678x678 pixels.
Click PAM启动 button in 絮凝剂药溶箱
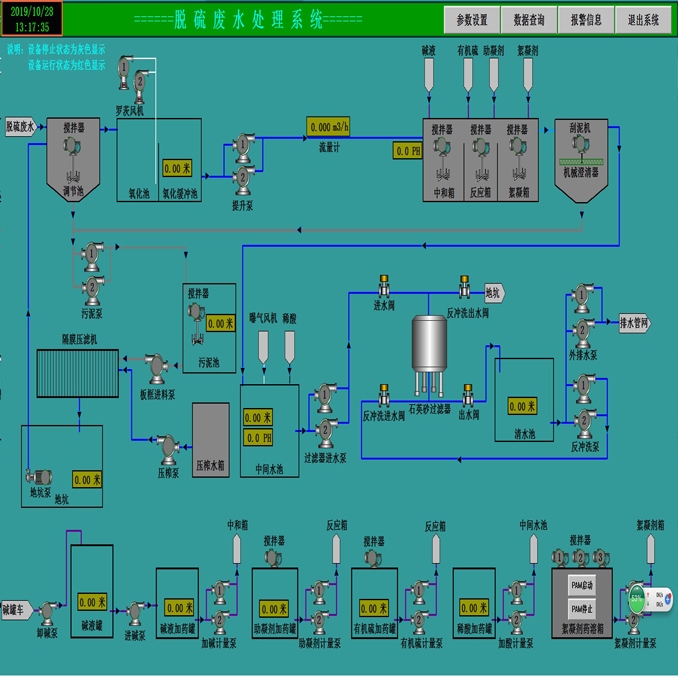[x=582, y=585]
